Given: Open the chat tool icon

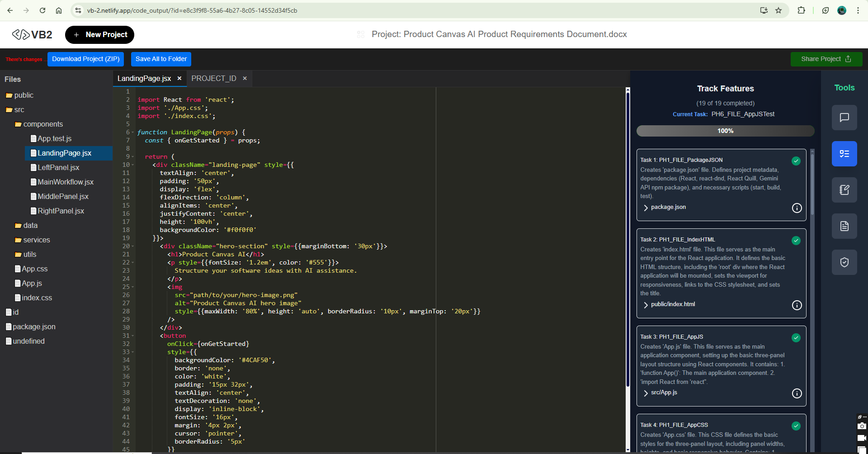Looking at the screenshot, I should [x=844, y=118].
